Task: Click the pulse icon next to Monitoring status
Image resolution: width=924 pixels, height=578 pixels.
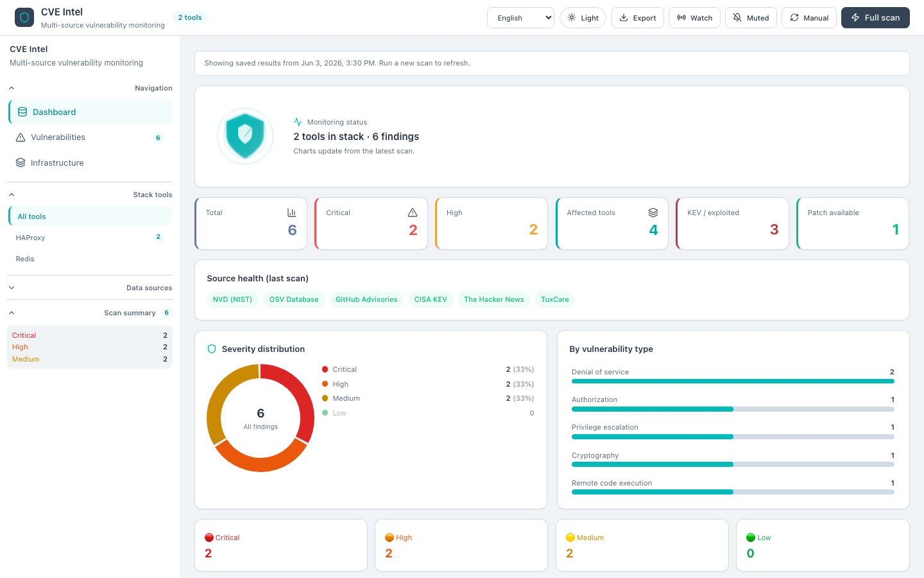Action: coord(298,122)
